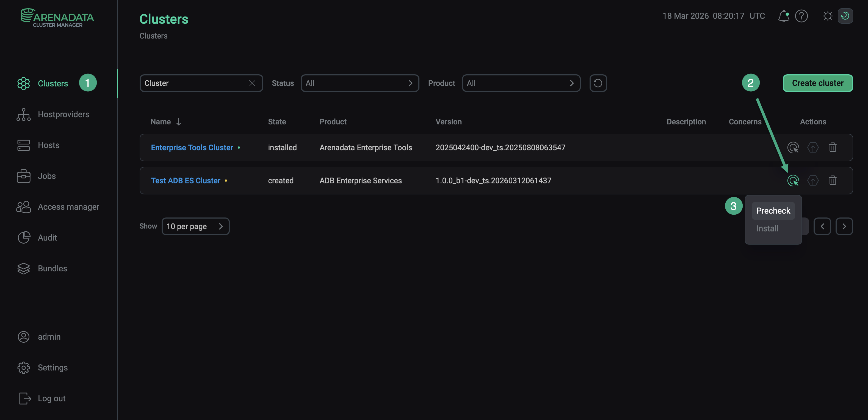This screenshot has height=420, width=868.
Task: Upgrade the Enterprise Tools Cluster via hexagon icon
Action: (813, 148)
